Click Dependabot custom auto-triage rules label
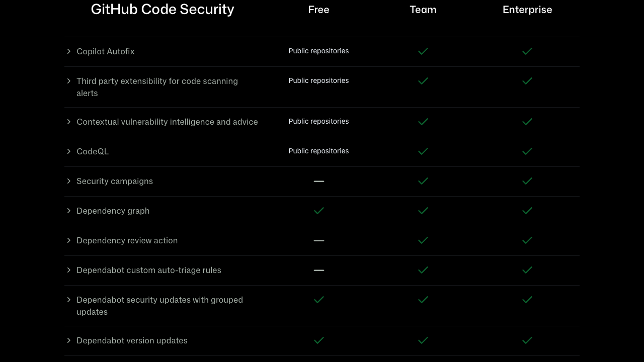Image resolution: width=644 pixels, height=362 pixels. tap(149, 270)
